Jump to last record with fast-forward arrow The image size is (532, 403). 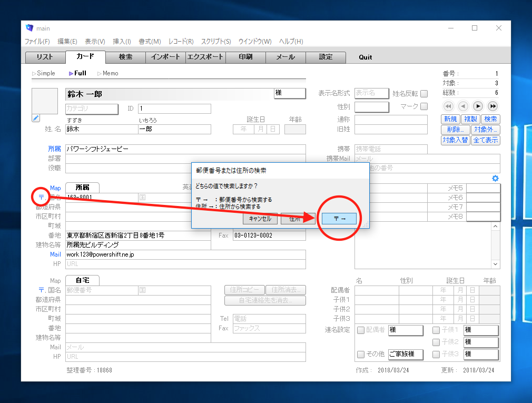tap(492, 106)
